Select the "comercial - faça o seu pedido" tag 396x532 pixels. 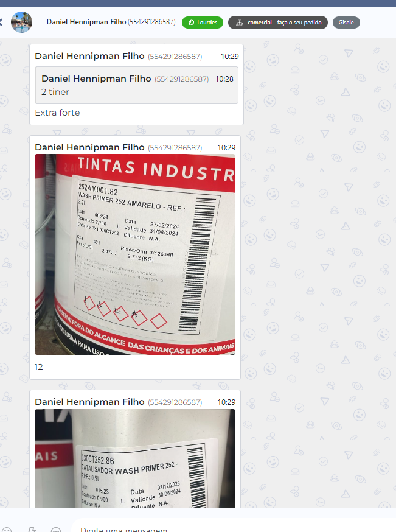point(277,23)
